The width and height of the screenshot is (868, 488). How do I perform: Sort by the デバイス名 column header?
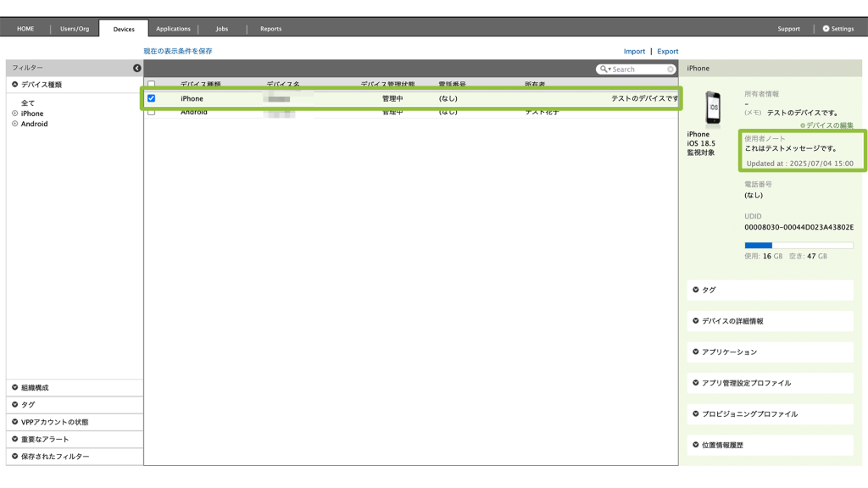(283, 85)
